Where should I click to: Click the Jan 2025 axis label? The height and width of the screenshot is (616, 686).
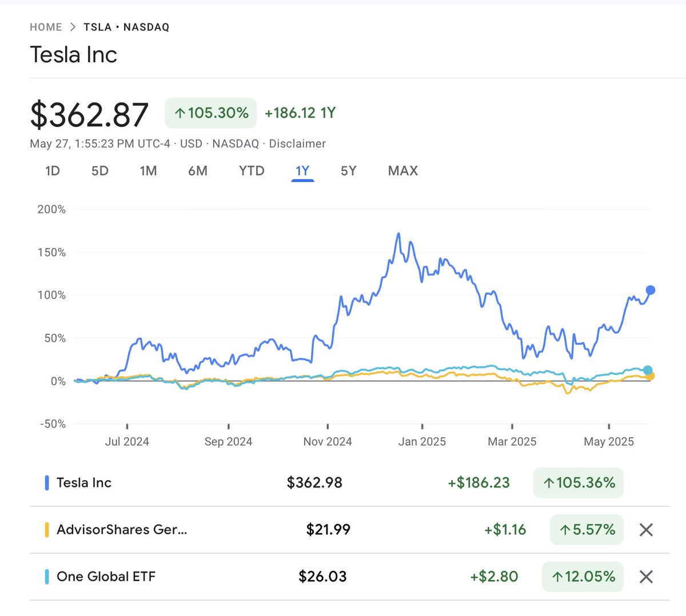click(x=422, y=442)
